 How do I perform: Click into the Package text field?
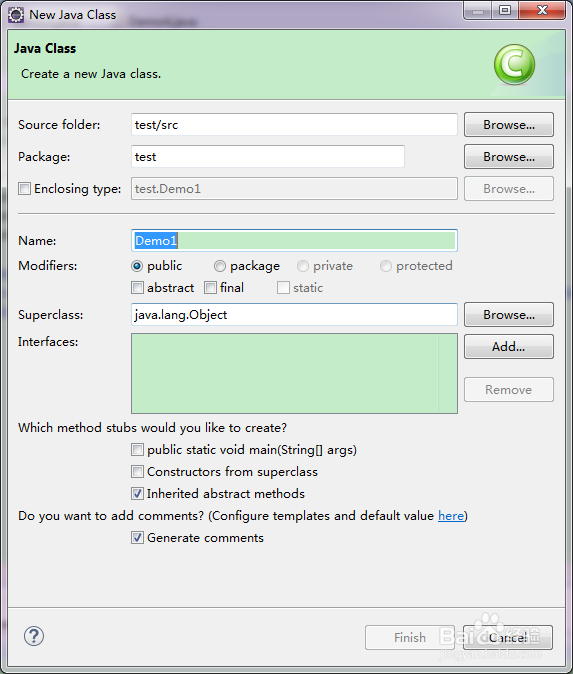point(268,157)
